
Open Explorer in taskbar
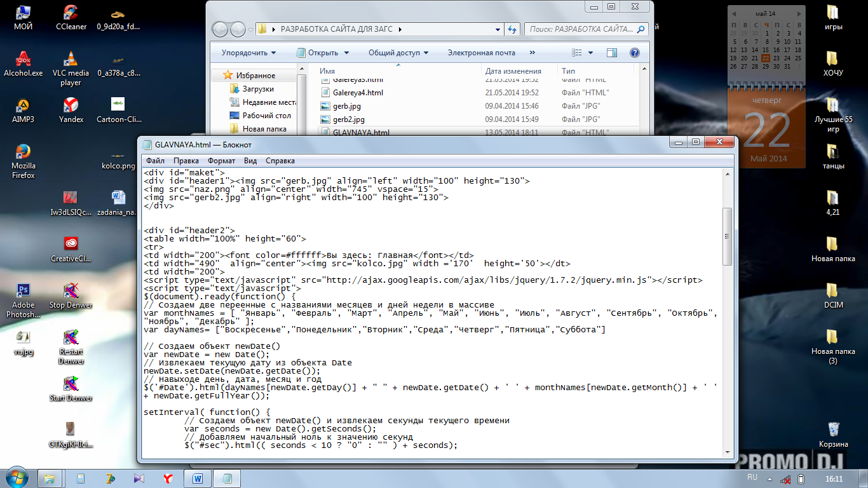pos(50,478)
